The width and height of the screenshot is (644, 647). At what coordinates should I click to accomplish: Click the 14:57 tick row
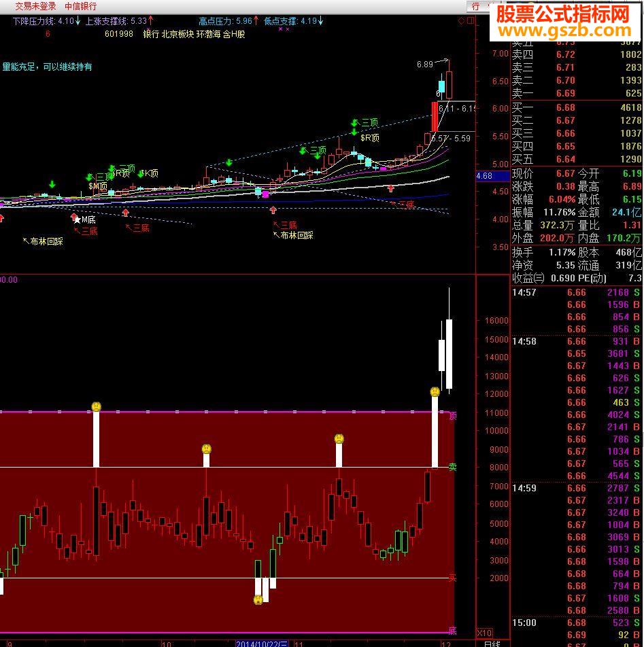click(x=576, y=292)
